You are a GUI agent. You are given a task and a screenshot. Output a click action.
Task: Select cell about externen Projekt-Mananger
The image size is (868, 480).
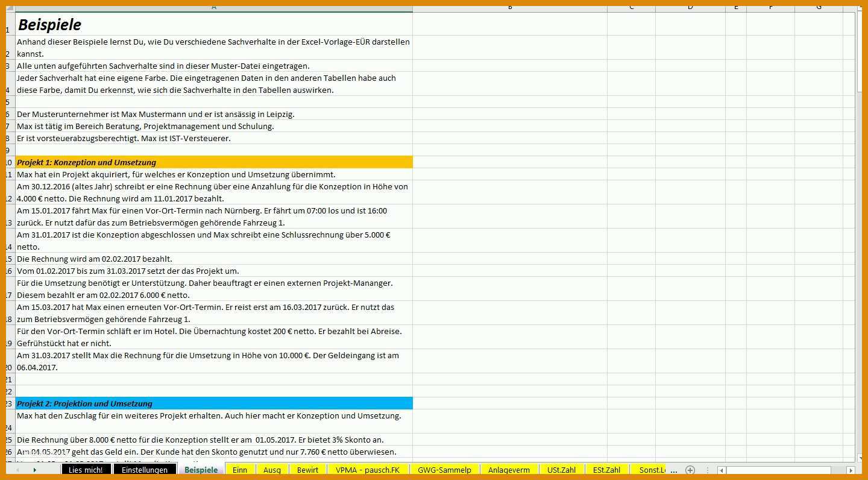point(214,289)
